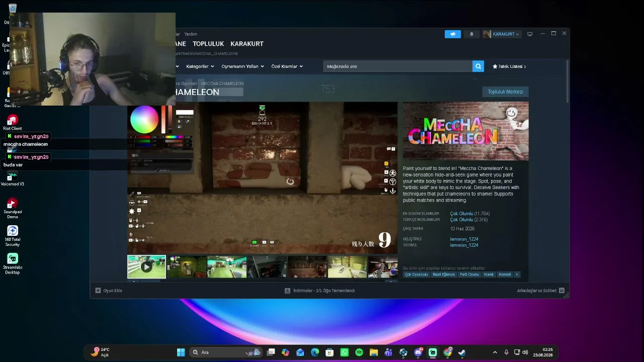
Task: Click the Meccha Chameleon header capsule image
Action: [465, 131]
